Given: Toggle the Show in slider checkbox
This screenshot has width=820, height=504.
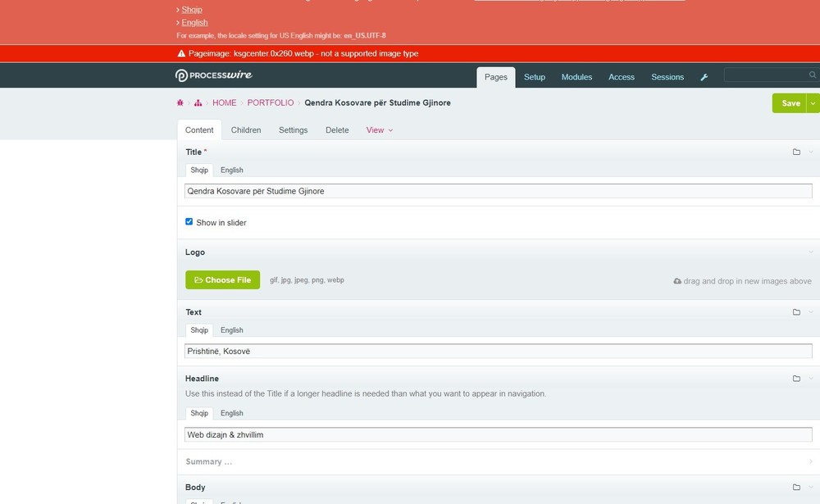Looking at the screenshot, I should [x=189, y=222].
